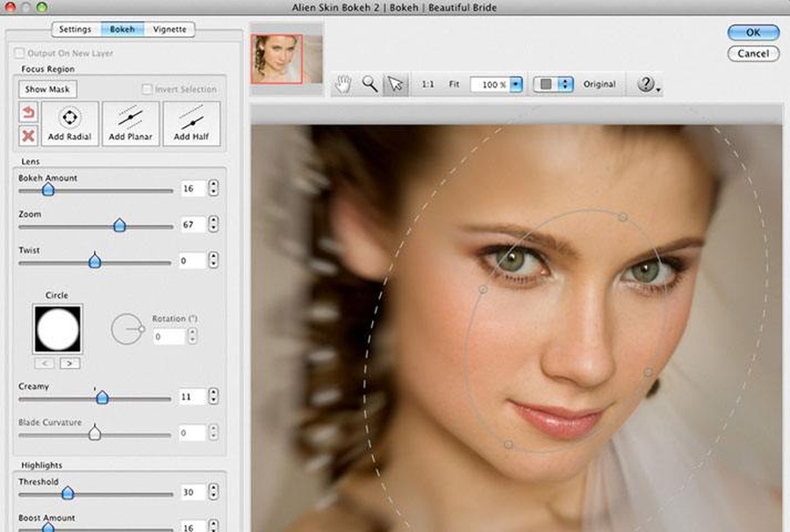
Task: Select the Hand pan tool
Action: pos(343,84)
